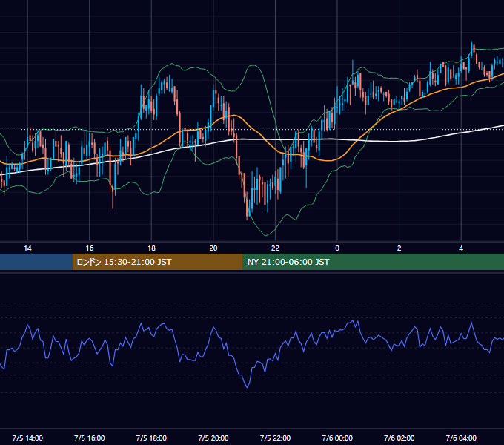The image size is (504, 445).
Task: Click the blue session band before ロンドン
Action: pos(36,262)
